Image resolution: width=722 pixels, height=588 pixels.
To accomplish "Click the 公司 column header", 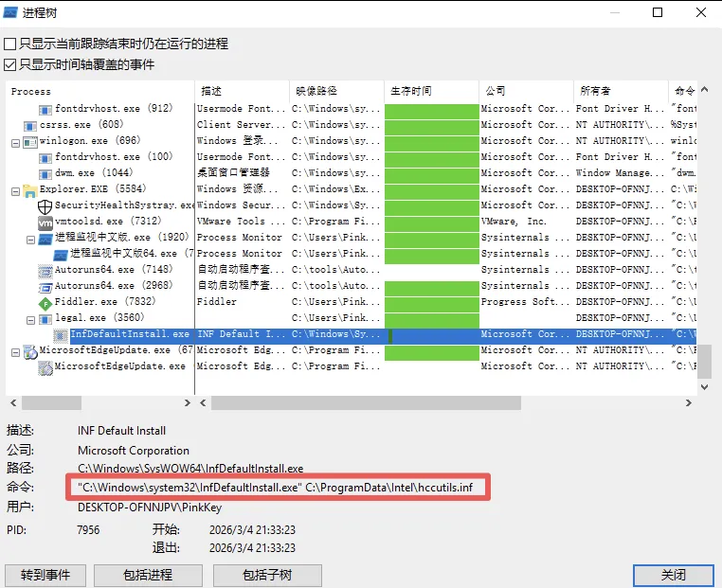I will click(527, 91).
